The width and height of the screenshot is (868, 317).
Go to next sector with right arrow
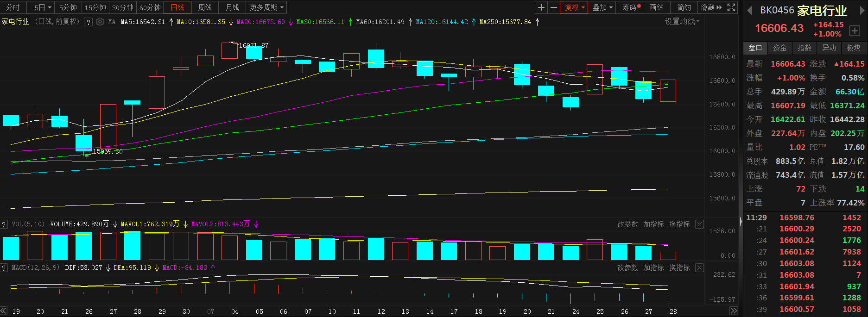862,10
